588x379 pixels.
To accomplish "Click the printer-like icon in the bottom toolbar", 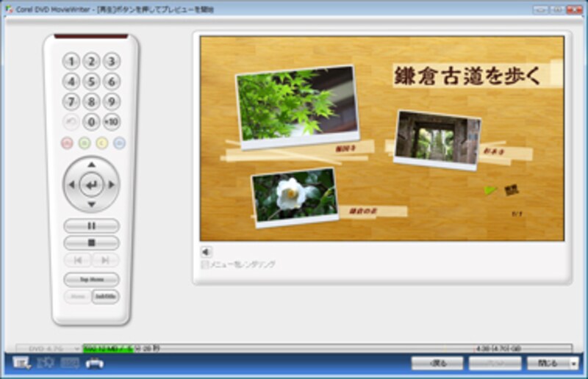I will 95,364.
